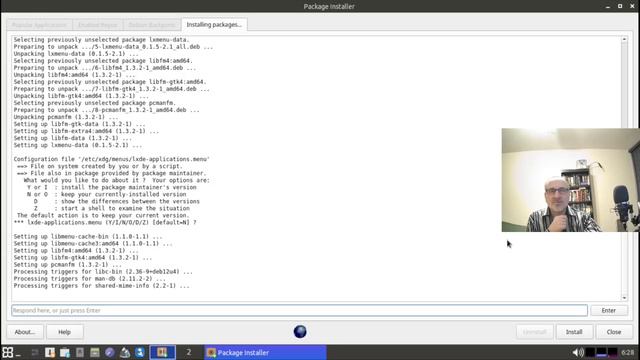640x360 pixels.
Task: Click the line 'N or O : keep your currently-installed version'
Action: pos(107,194)
